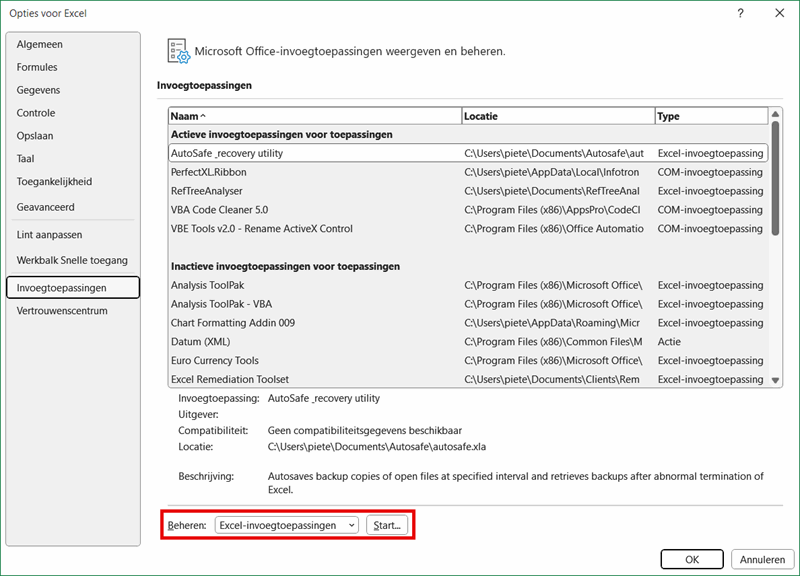Select the Analysis ToolPak - VBA row
Screen dimensions: 800x576
point(468,304)
